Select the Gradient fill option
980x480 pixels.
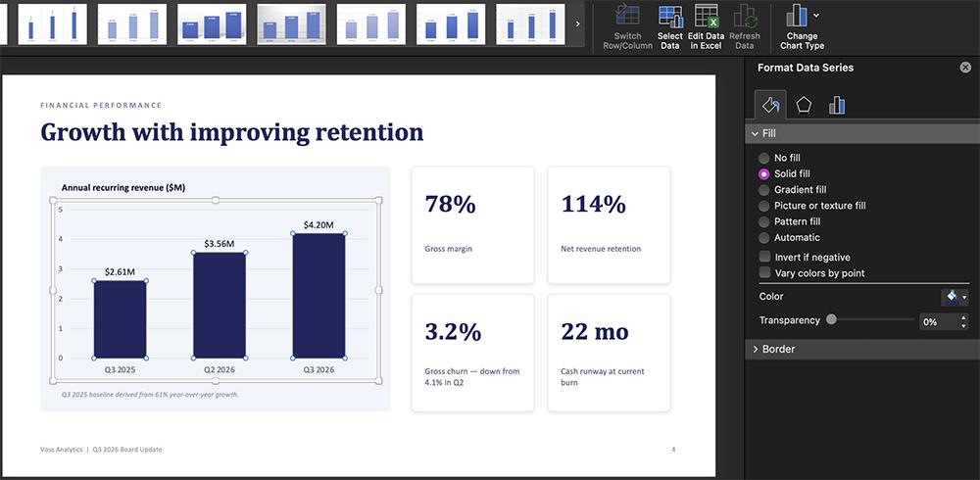tap(763, 190)
